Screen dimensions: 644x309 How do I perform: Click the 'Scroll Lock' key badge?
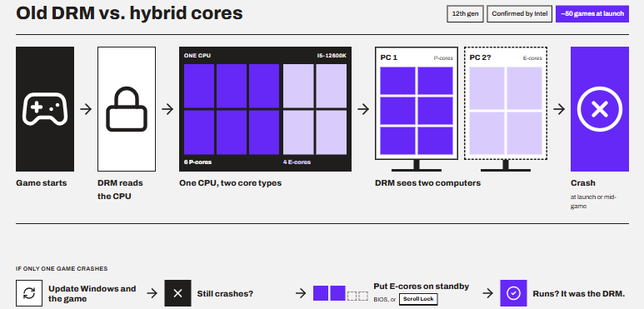[418, 299]
